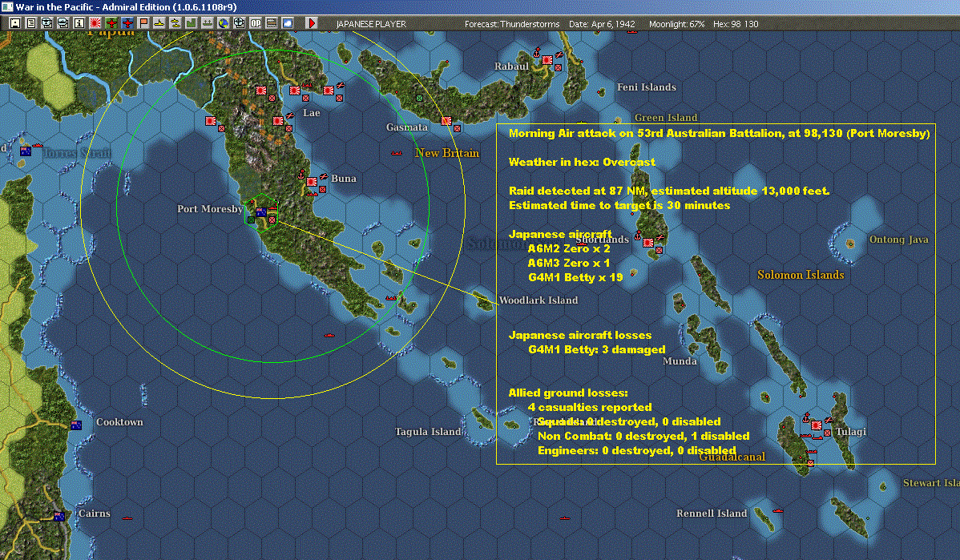Screen dimensions: 960x560
Task: Click the Forecast: Thunderstorms status text
Action: 512,24
